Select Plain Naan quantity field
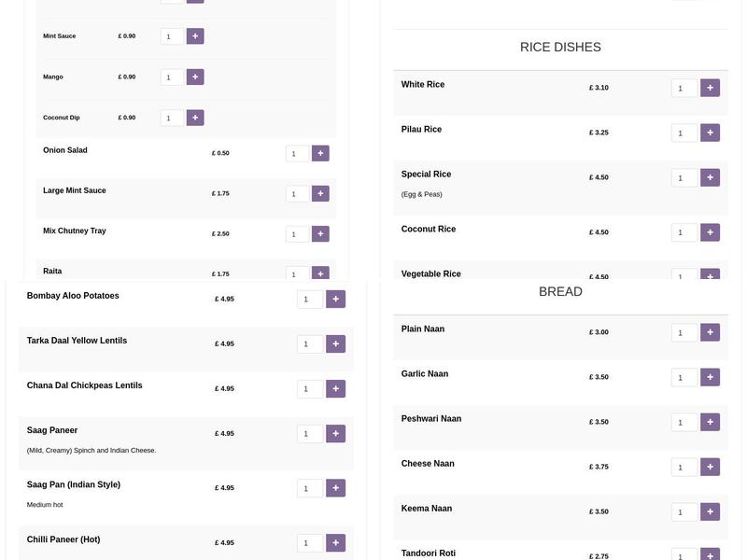Image resolution: width=747 pixels, height=560 pixels. 684,332
